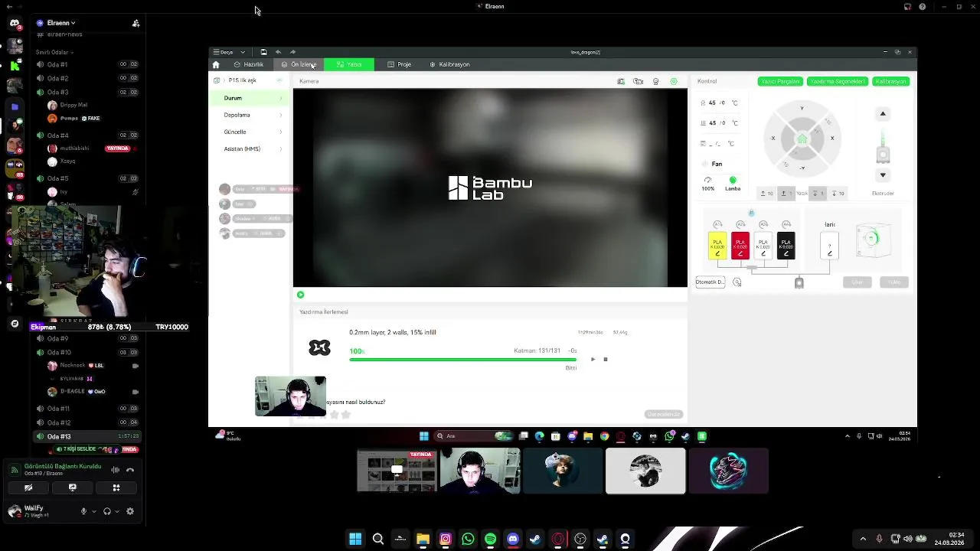Go to Bambu Studio home screen
This screenshot has height=551, width=980.
216,64
